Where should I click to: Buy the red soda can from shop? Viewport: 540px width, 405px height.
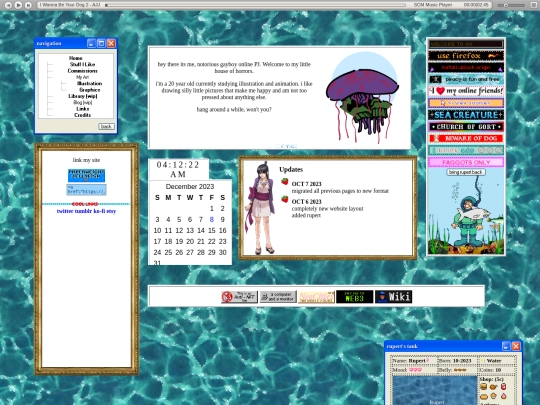503,387
